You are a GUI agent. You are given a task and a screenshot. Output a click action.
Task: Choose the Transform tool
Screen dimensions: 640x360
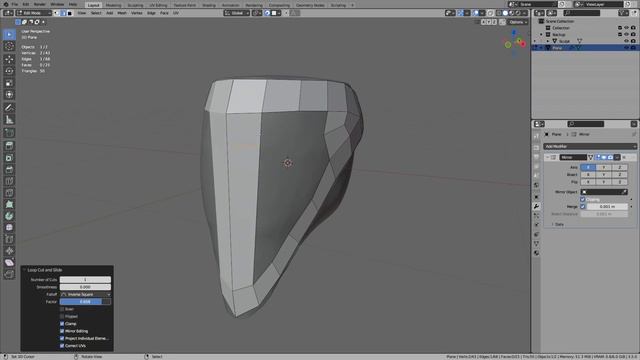(9, 95)
